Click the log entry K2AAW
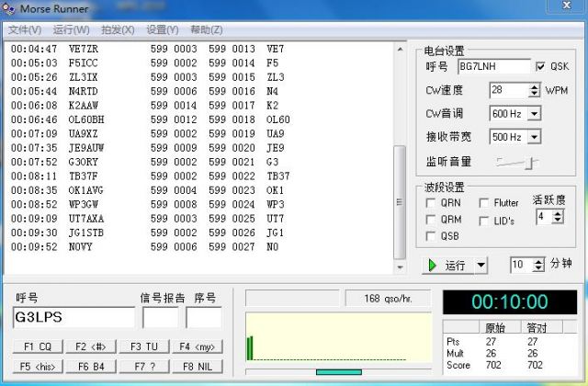 [x=84, y=106]
